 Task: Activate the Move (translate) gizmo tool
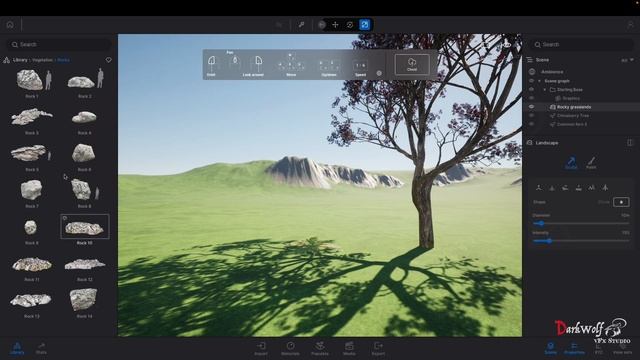(x=335, y=25)
